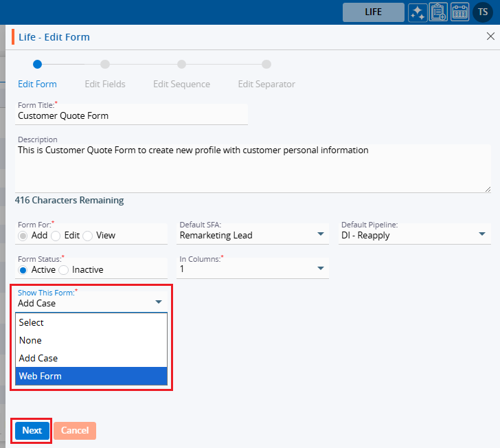Select the Edit radio button
Image resolution: width=500 pixels, height=448 pixels.
56,236
